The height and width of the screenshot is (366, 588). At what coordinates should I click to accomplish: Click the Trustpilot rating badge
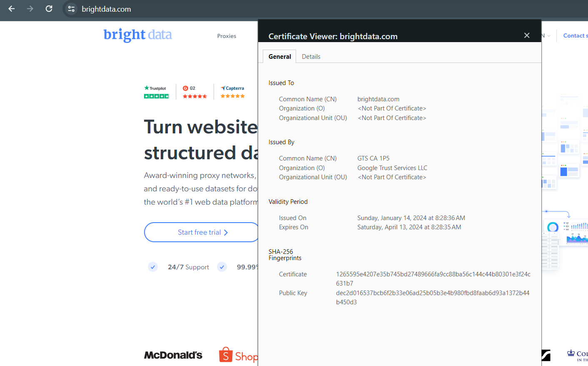pos(157,92)
